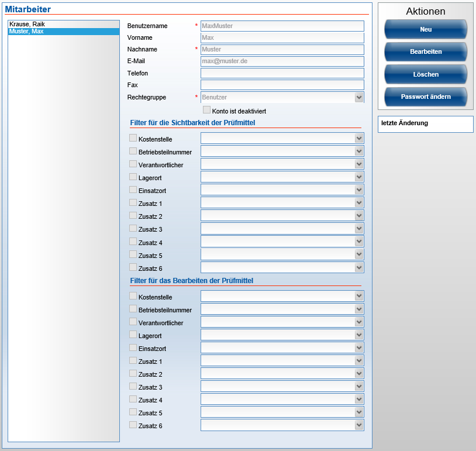Select employee Krause, Raik
476x451 pixels.
[x=64, y=24]
